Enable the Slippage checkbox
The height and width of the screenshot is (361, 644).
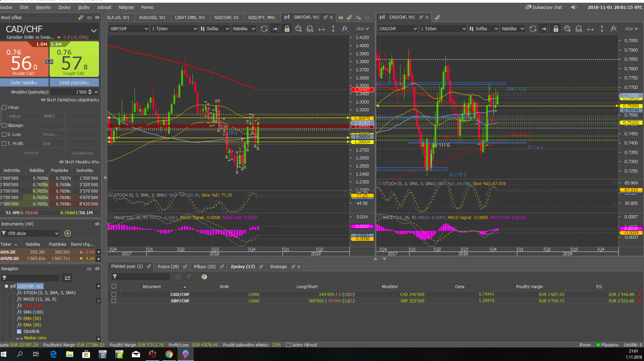click(4, 125)
